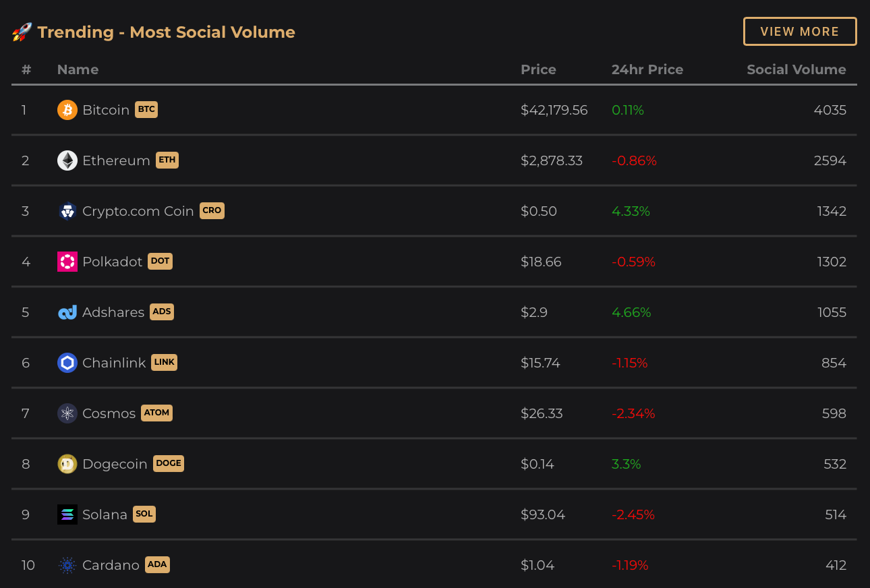Click Adshares social volume 1055
Viewport: 870px width, 588px height.
[x=832, y=312]
